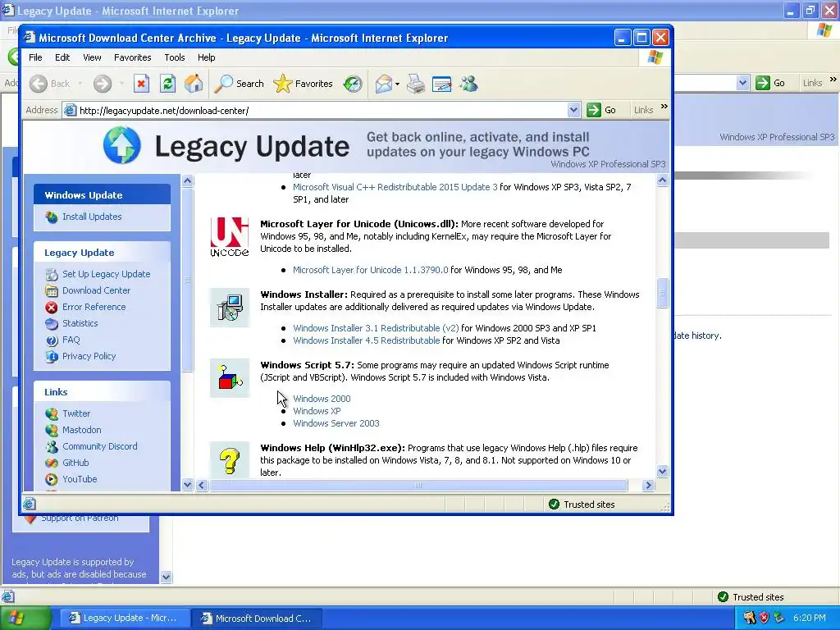Click the Windows Installer section icon
This screenshot has width=840, height=630.
click(x=230, y=308)
